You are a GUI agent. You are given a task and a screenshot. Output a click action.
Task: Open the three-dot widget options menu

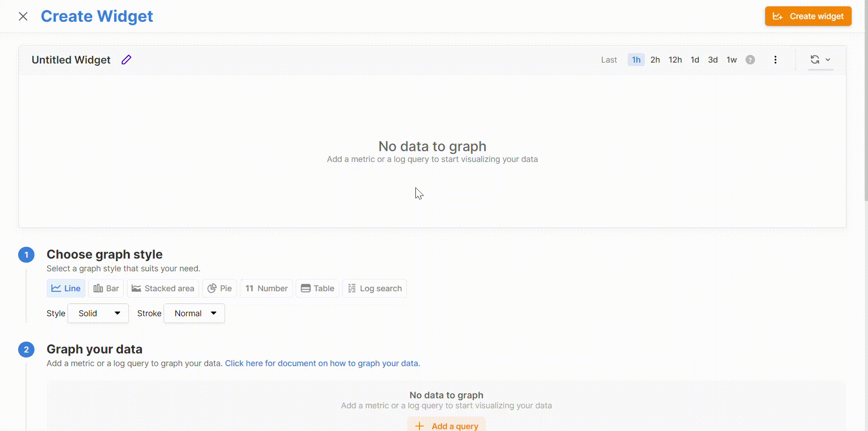click(x=775, y=60)
